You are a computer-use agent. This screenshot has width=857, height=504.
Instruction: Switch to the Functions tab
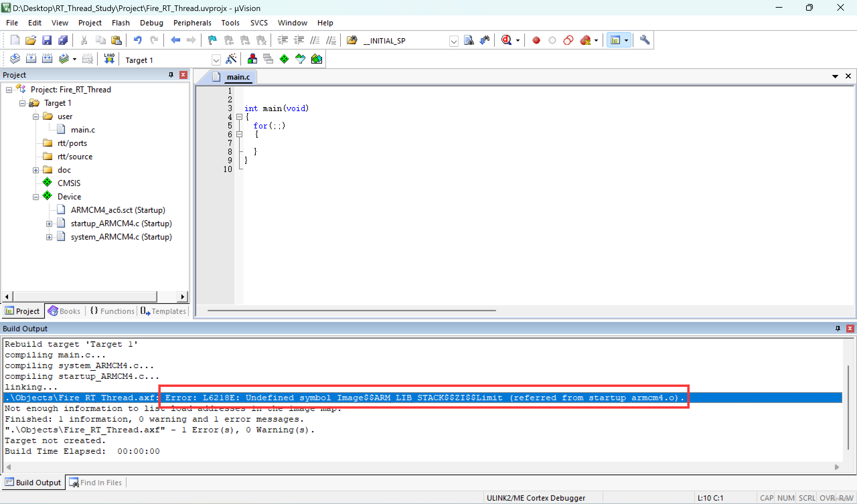(112, 311)
